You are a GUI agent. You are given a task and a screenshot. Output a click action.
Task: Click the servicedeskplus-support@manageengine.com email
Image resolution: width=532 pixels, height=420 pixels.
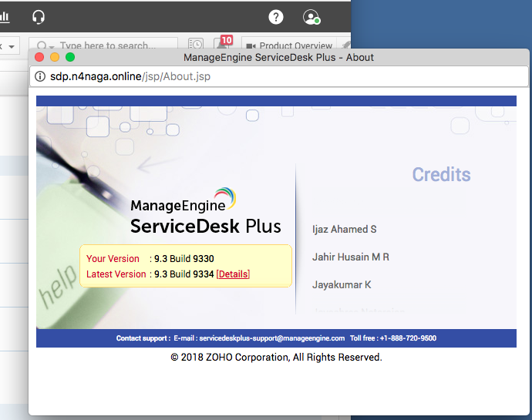(271, 338)
